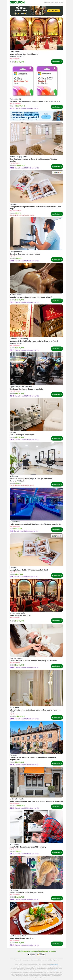This screenshot has height=980, width=73.
Task: Click the GROUPON logo in the header
Action: (x=17, y=2)
